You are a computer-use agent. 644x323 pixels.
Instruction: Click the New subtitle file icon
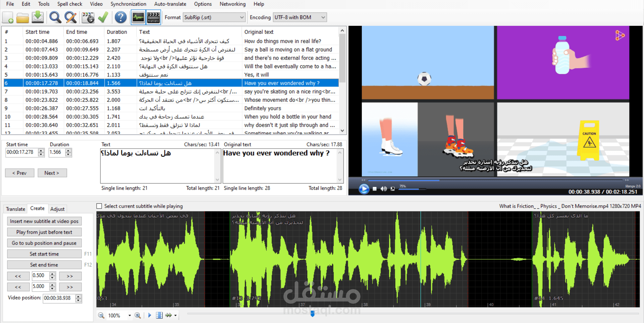(8, 17)
